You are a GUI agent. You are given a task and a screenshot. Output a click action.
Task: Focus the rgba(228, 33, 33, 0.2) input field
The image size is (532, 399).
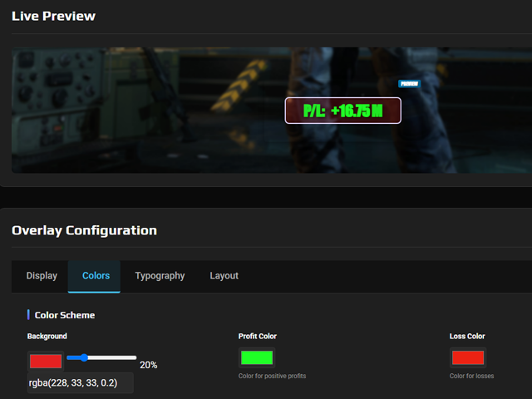pyautogui.click(x=80, y=383)
